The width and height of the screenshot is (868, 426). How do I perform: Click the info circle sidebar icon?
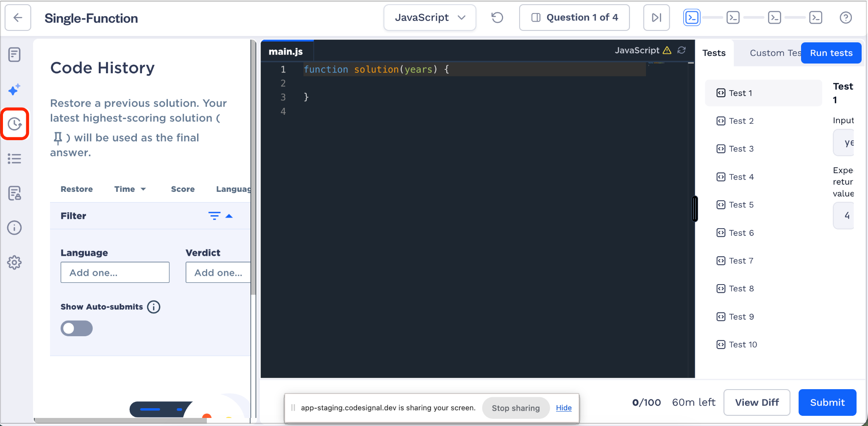pyautogui.click(x=14, y=228)
